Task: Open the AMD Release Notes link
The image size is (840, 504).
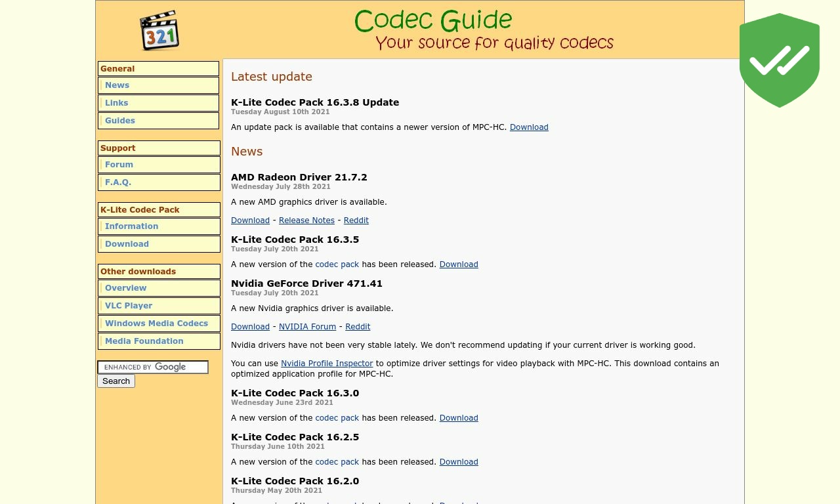Action: pos(306,220)
